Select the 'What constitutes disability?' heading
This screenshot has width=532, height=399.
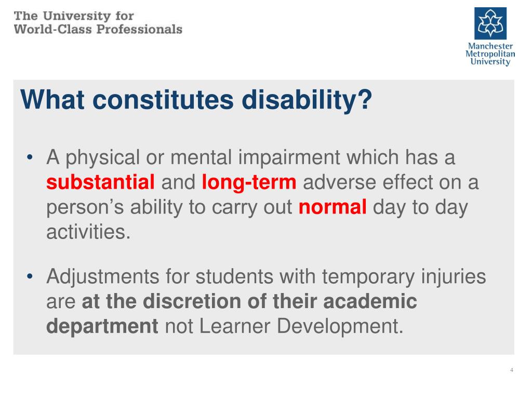196,100
